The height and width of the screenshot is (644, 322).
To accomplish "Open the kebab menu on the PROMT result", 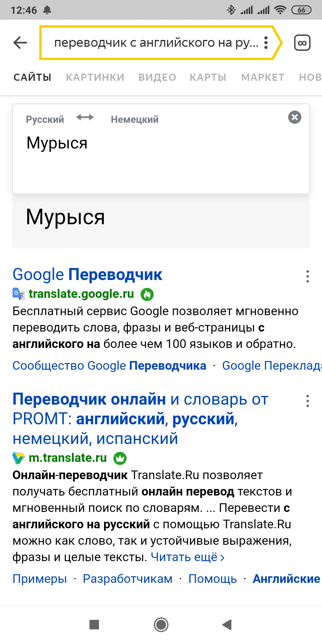I will (x=308, y=401).
